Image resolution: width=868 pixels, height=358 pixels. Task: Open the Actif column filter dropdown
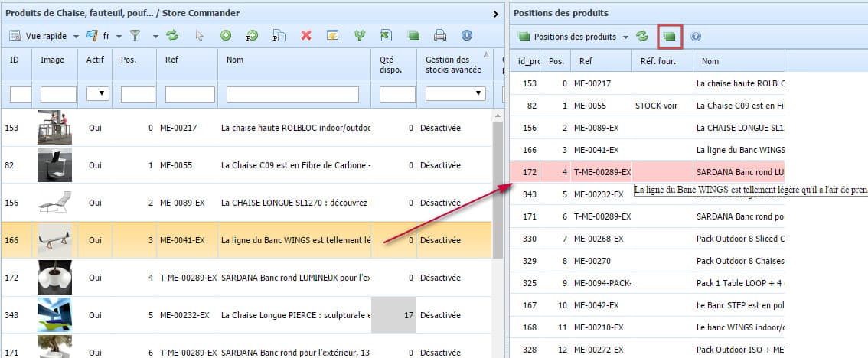98,93
